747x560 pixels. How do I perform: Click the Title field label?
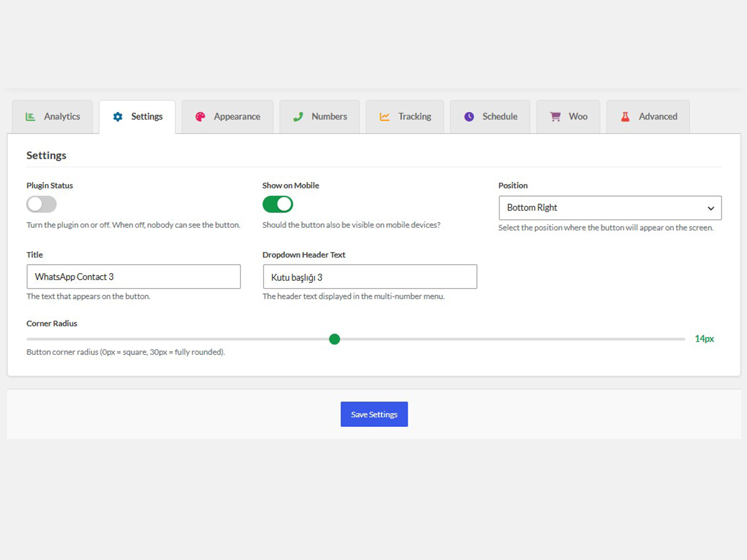tap(35, 254)
